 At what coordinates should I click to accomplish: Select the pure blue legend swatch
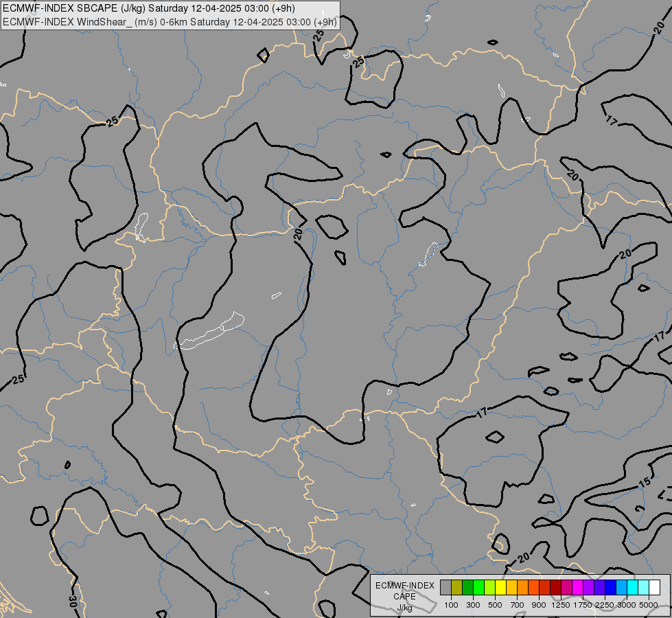tap(610, 588)
